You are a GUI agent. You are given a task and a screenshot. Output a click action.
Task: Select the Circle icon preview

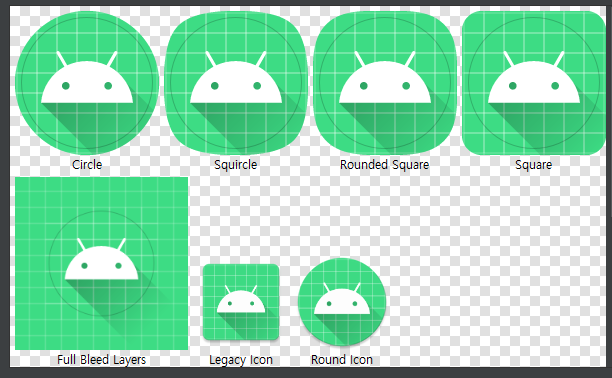[x=87, y=83]
